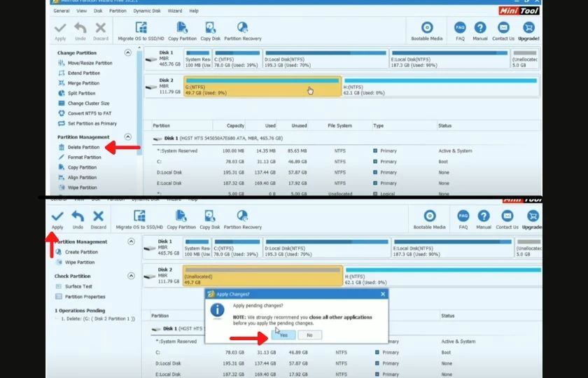Choose Merge Partition in sidebar
Image resolution: width=588 pixels, height=378 pixels.
click(78, 83)
